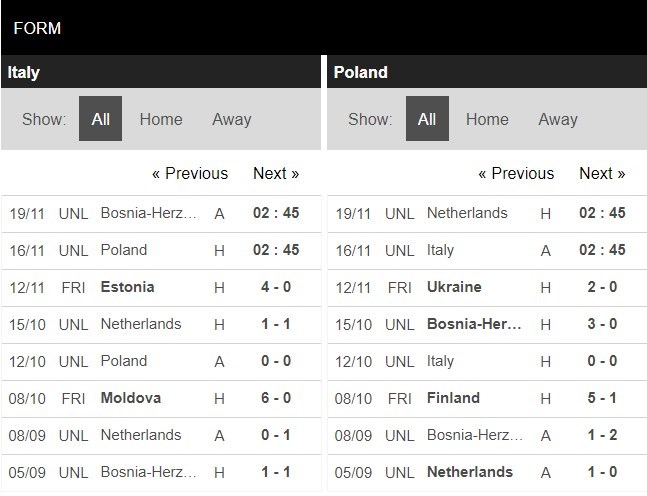The height and width of the screenshot is (496, 647).
Task: Open Poland's match against Ukraine
Action: point(454,287)
